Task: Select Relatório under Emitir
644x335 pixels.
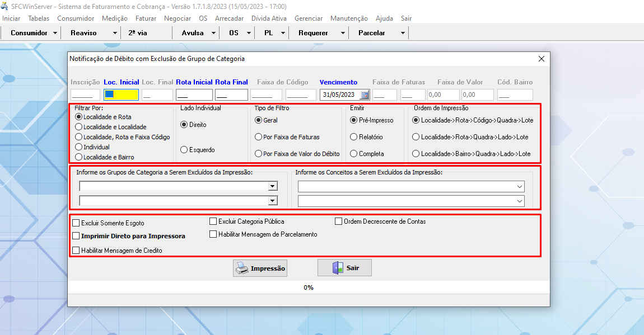Action: (x=354, y=137)
